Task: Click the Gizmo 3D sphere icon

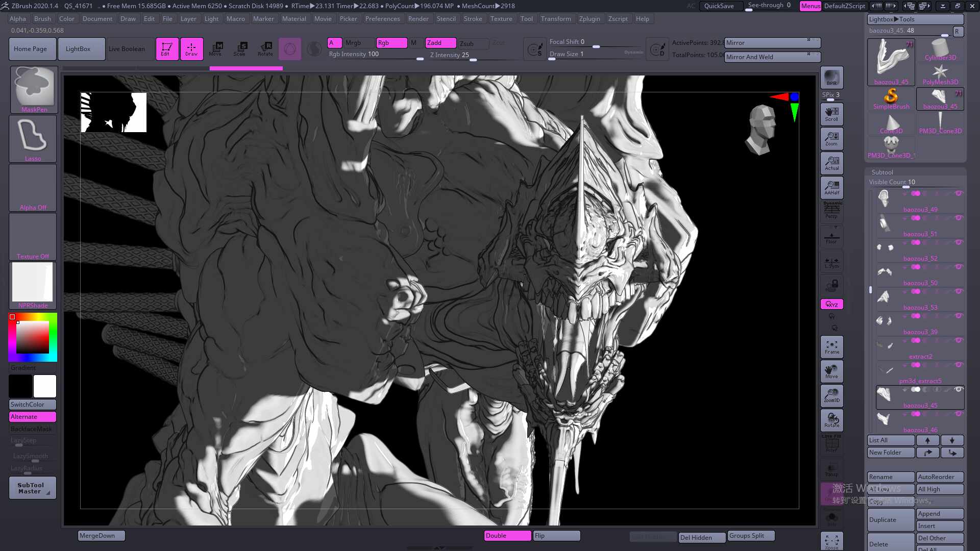Action: (290, 49)
